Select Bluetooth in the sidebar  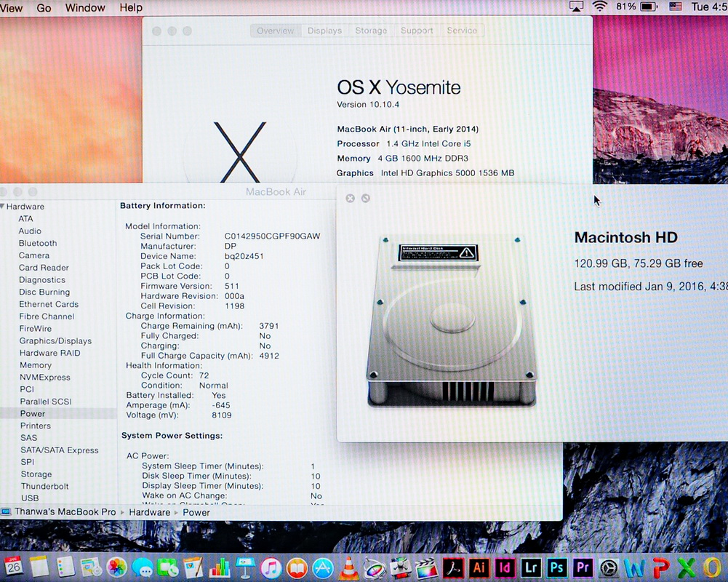pos(38,243)
